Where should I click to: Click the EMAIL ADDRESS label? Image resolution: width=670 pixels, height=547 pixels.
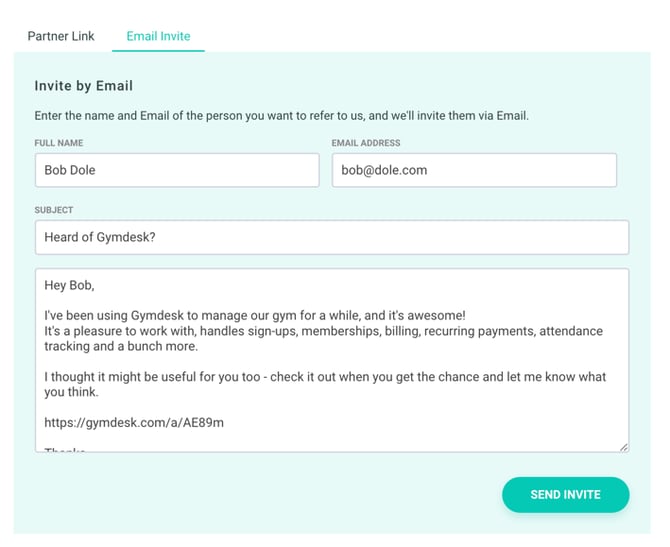(366, 143)
